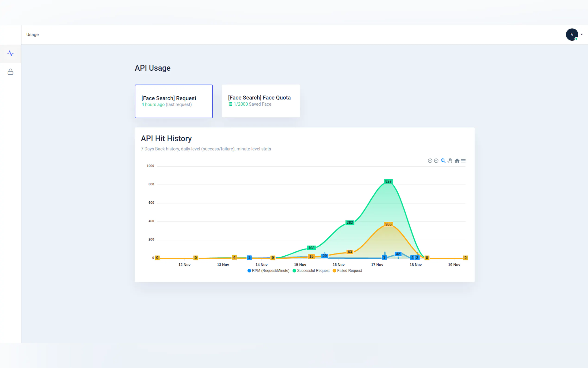This screenshot has height=368, width=588.
Task: Click the user avatar V
Action: click(x=572, y=35)
